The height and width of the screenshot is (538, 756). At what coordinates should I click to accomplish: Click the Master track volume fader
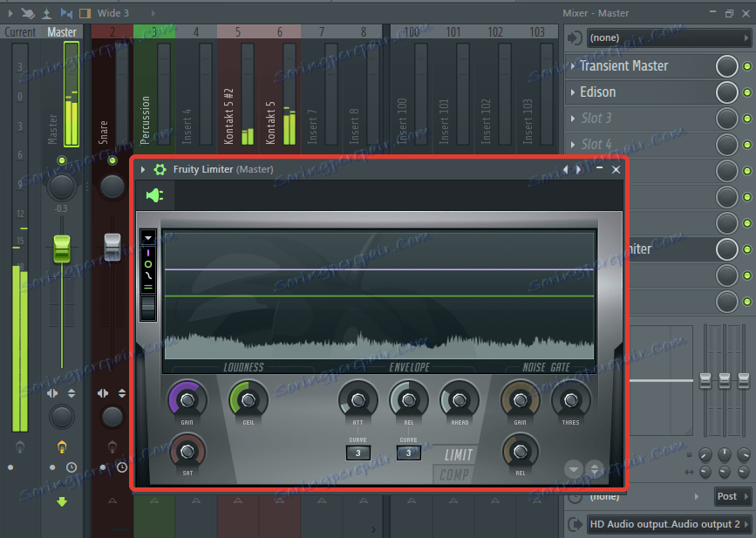tap(62, 249)
